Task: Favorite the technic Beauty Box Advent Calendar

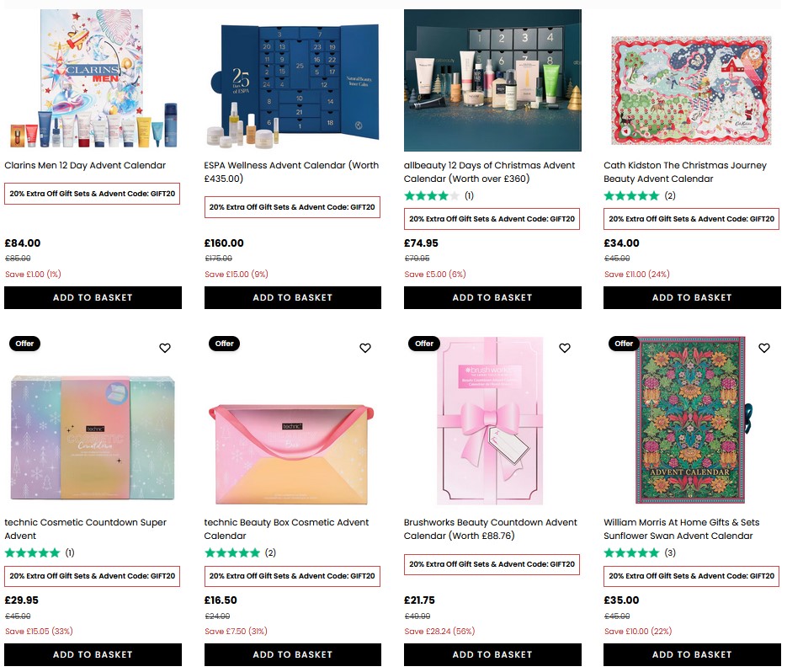Action: [x=364, y=348]
